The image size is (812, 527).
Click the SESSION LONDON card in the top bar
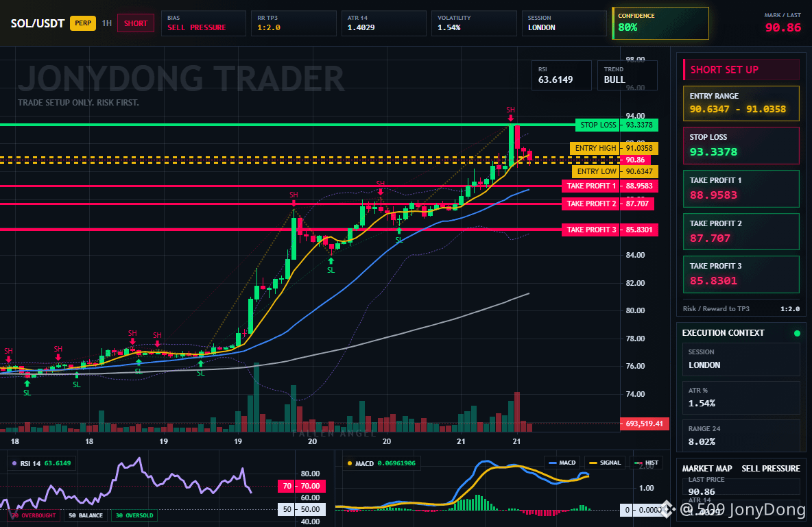(x=564, y=23)
